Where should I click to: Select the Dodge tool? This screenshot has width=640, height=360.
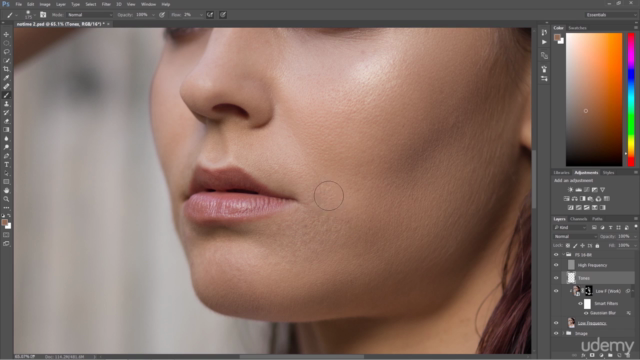click(6, 147)
